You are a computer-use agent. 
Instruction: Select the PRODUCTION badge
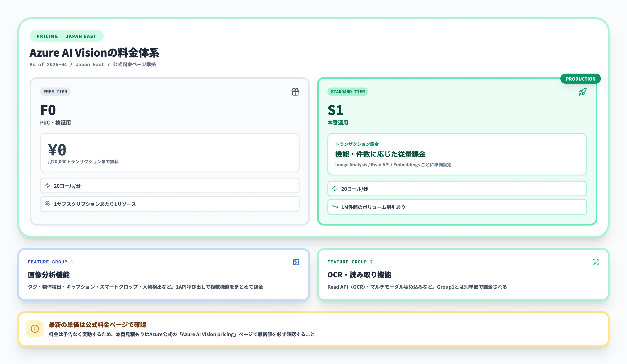coord(580,79)
